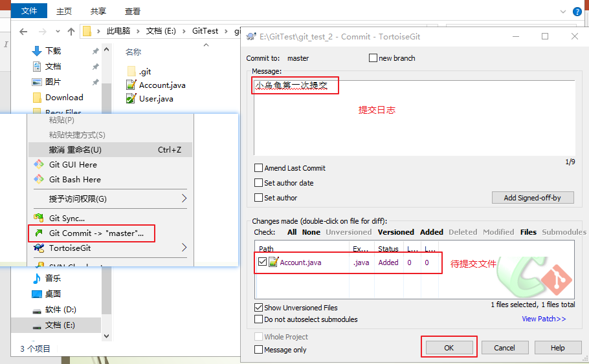Click the chevron before This PC in address bar

coord(98,31)
